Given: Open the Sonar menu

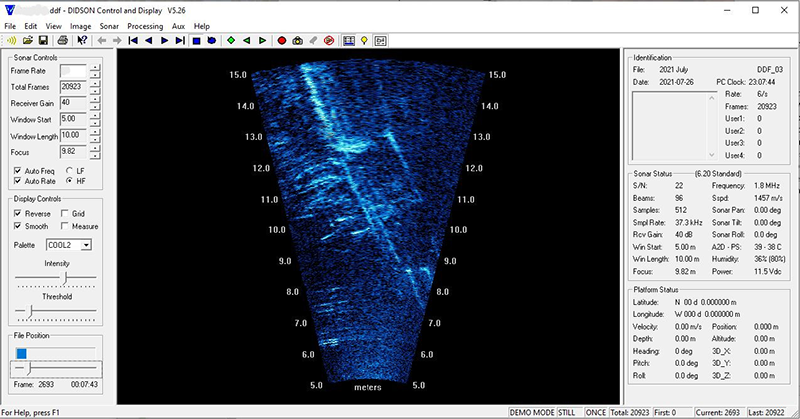Looking at the screenshot, I should [x=110, y=25].
